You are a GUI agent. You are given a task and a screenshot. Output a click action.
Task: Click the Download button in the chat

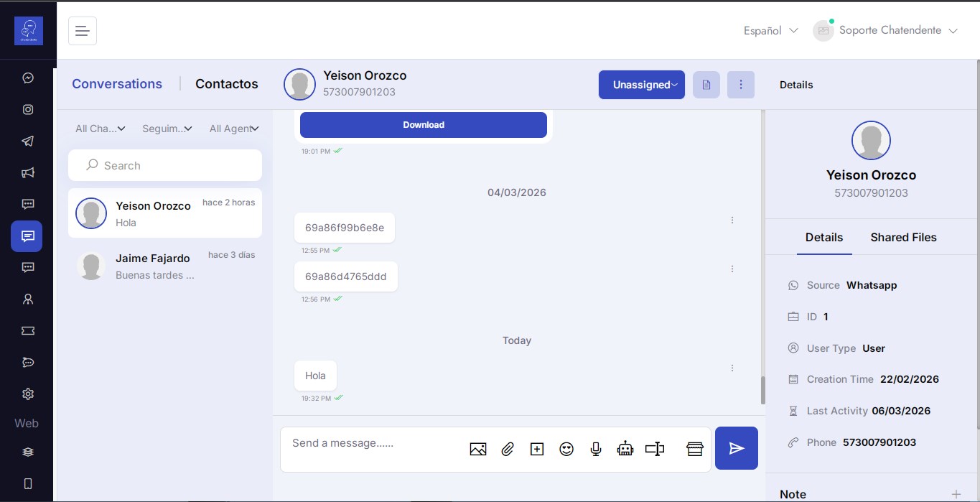(x=423, y=124)
